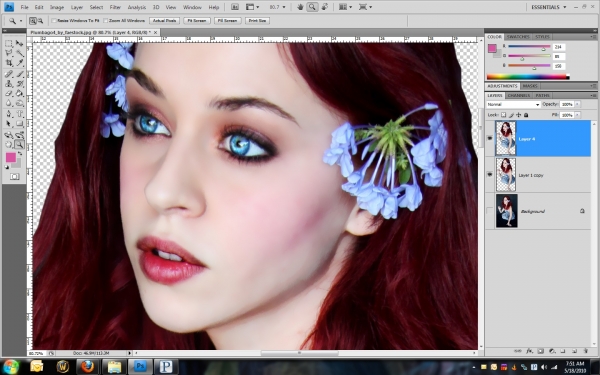Click the Fit Screen button
The image size is (600, 375).
tap(197, 21)
